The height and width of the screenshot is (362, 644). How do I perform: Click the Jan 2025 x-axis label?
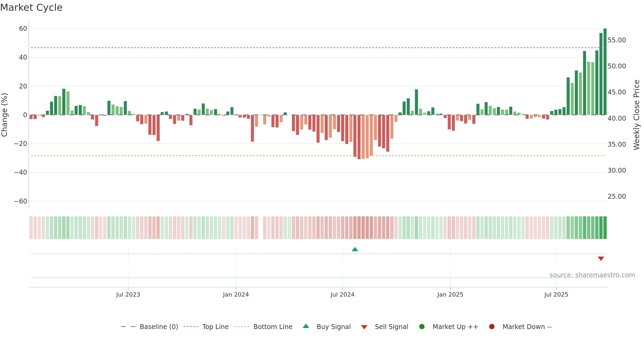click(x=450, y=295)
